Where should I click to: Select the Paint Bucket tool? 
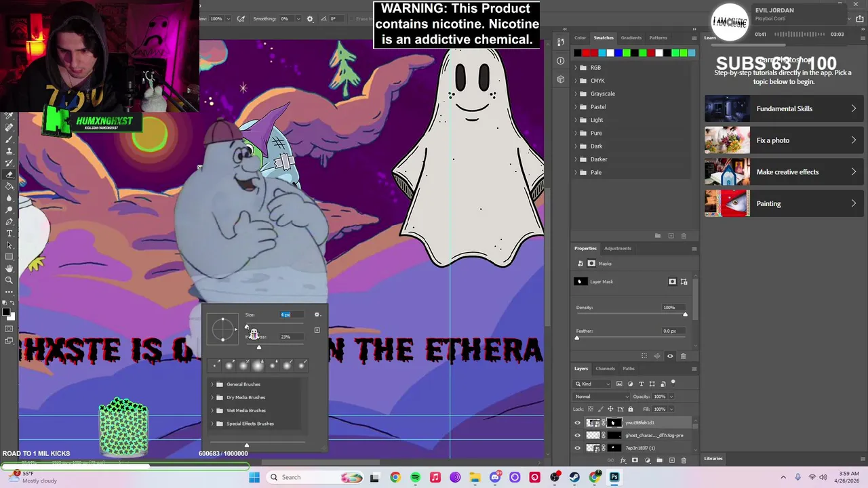9,186
